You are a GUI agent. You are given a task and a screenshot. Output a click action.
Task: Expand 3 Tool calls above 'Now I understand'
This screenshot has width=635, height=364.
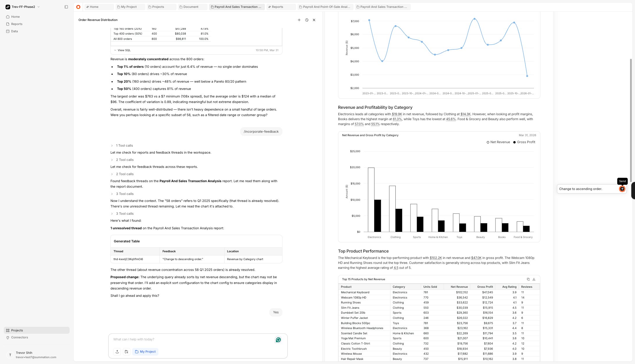[x=122, y=194]
